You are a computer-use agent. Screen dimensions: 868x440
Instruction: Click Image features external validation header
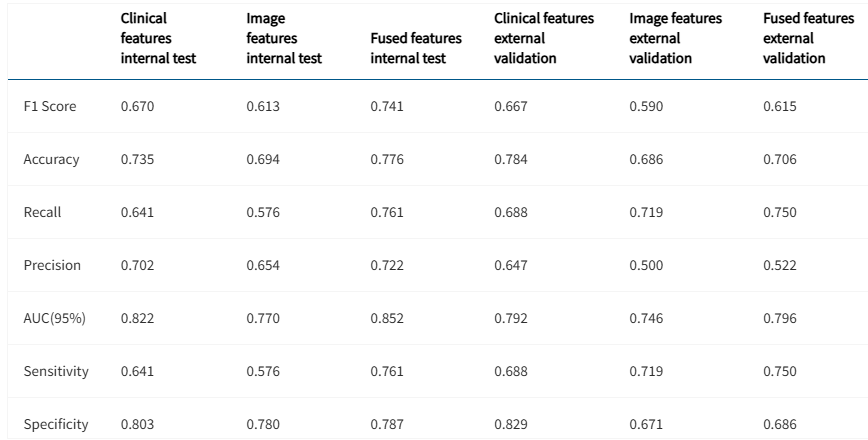coord(675,38)
